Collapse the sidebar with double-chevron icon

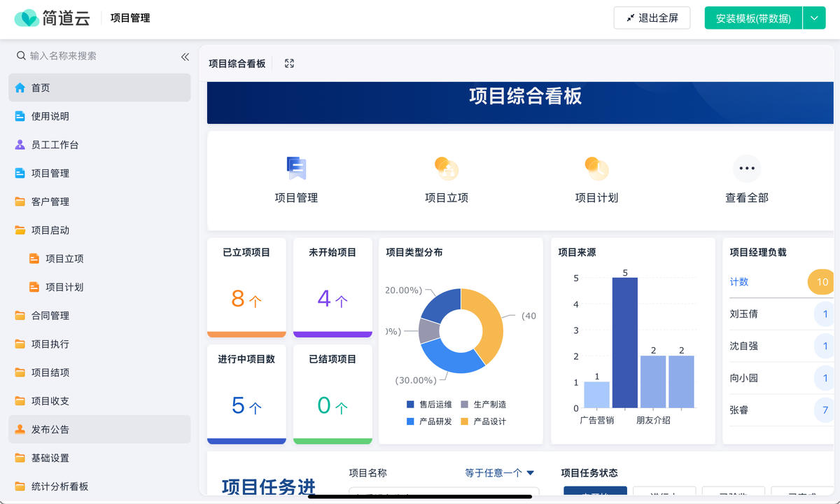(185, 57)
